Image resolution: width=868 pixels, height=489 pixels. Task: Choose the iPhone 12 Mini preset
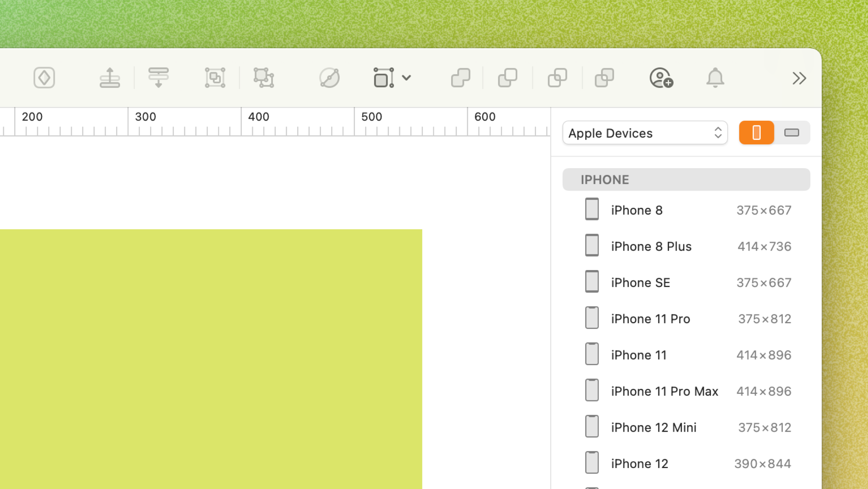coord(686,427)
